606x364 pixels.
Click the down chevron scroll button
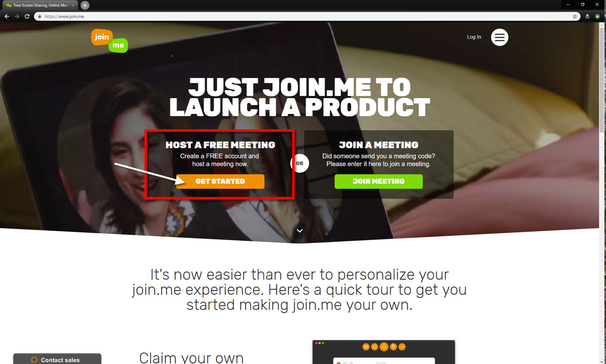point(300,231)
